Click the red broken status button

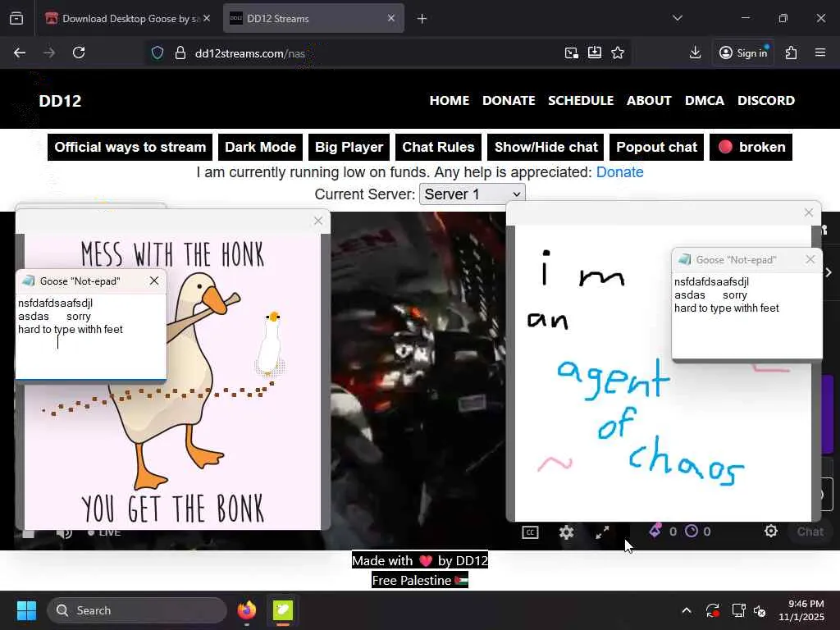click(x=751, y=148)
